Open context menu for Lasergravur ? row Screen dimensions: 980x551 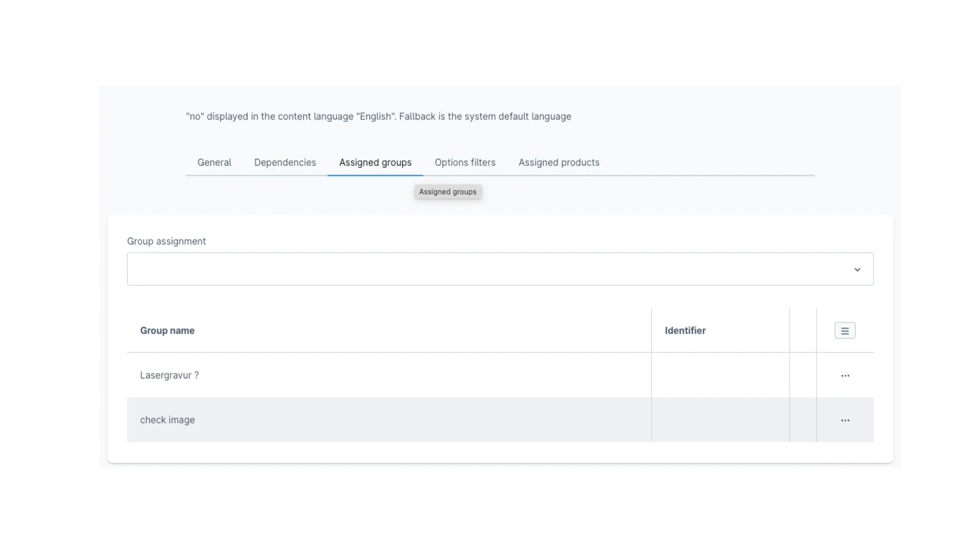tap(845, 375)
